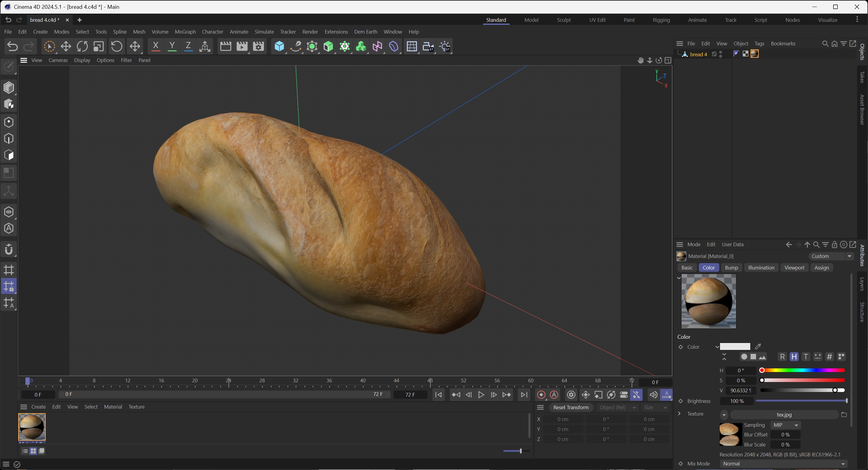The image size is (868, 470).
Task: Expand the Texture section arrow
Action: (x=679, y=414)
